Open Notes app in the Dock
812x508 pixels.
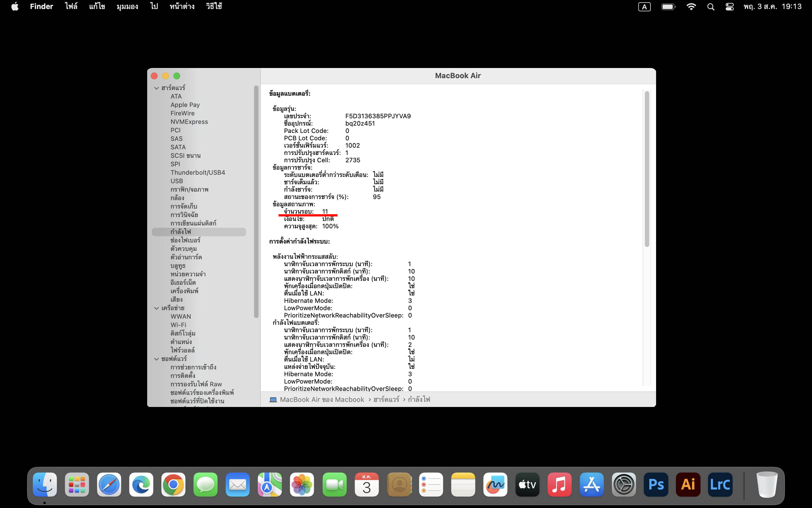pos(464,484)
